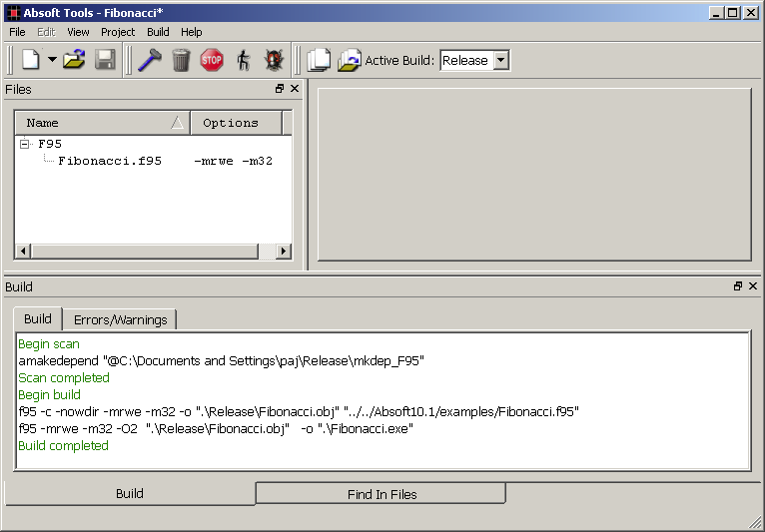Minimize the Absoft Tools window
The image size is (765, 532).
tap(716, 13)
